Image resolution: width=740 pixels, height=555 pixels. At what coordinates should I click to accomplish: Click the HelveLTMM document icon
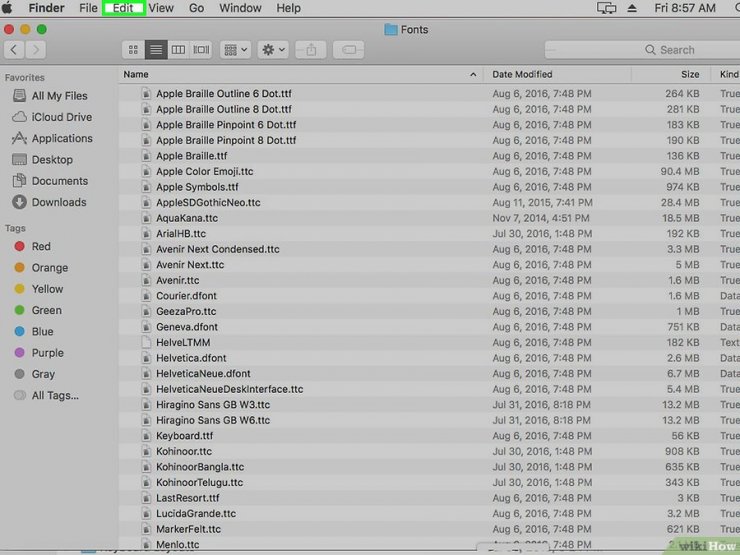pos(146,343)
